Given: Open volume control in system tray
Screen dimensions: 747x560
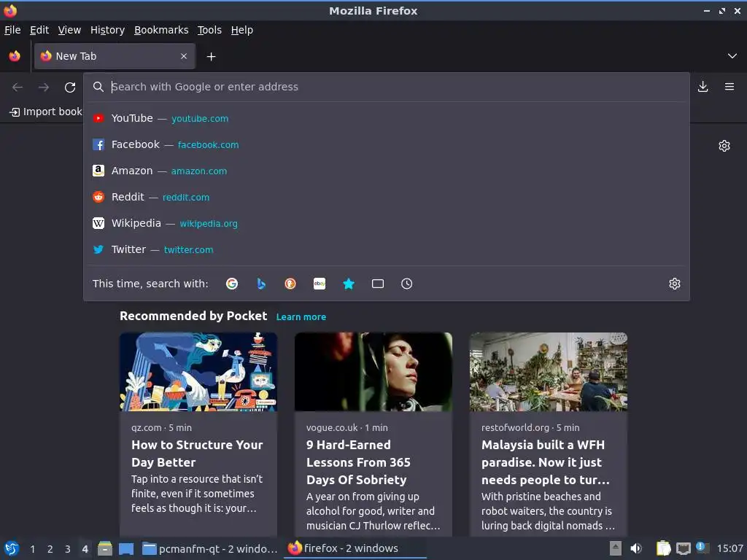Looking at the screenshot, I should (x=636, y=548).
